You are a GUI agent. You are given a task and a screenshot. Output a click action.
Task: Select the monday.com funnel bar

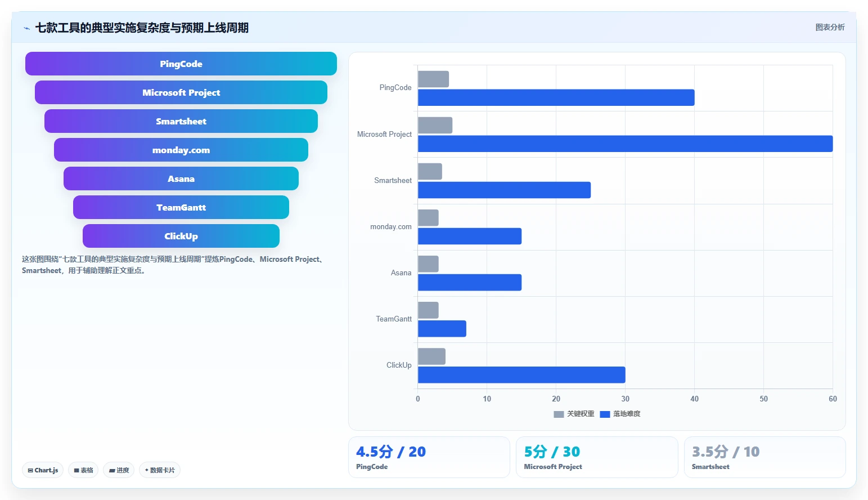coord(181,150)
